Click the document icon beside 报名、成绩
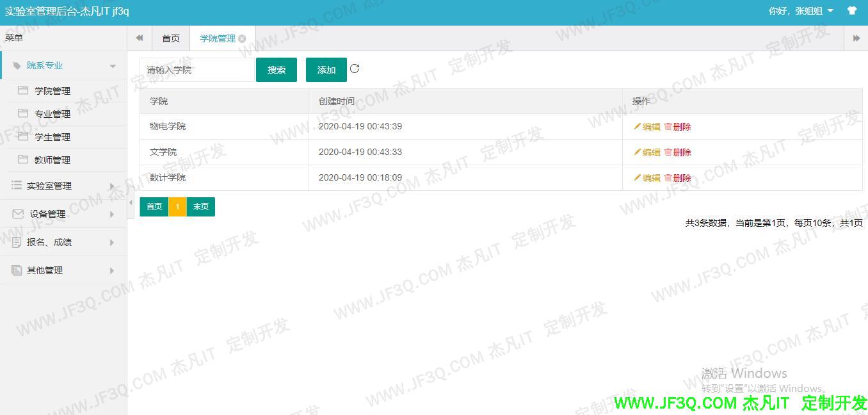The width and height of the screenshot is (868, 415). coord(16,242)
